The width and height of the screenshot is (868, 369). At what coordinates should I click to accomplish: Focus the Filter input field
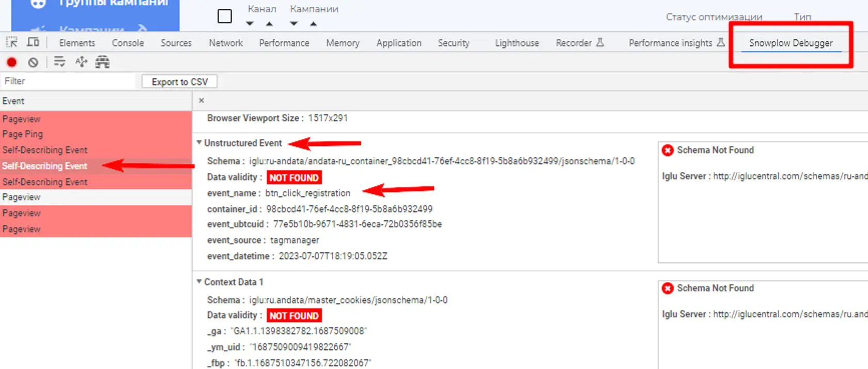[x=68, y=81]
